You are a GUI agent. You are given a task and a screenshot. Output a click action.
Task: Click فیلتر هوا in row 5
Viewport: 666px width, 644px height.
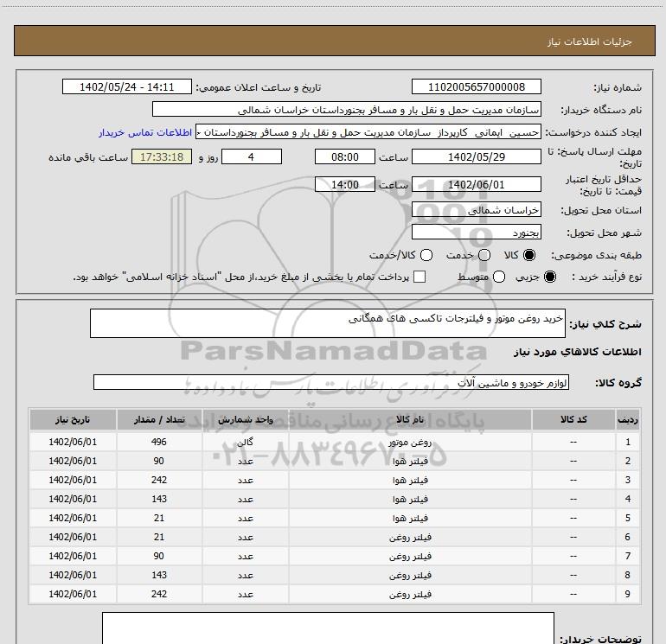[x=410, y=519]
